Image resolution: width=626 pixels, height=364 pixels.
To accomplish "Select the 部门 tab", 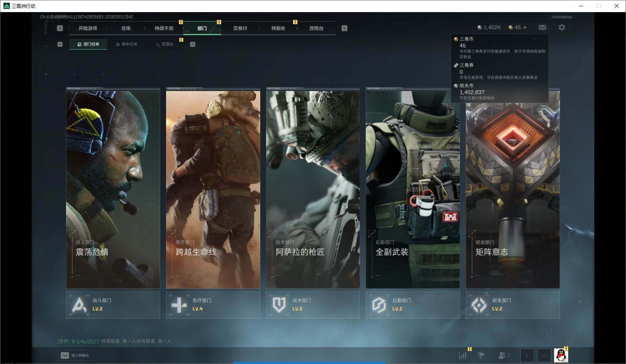I will tap(202, 28).
